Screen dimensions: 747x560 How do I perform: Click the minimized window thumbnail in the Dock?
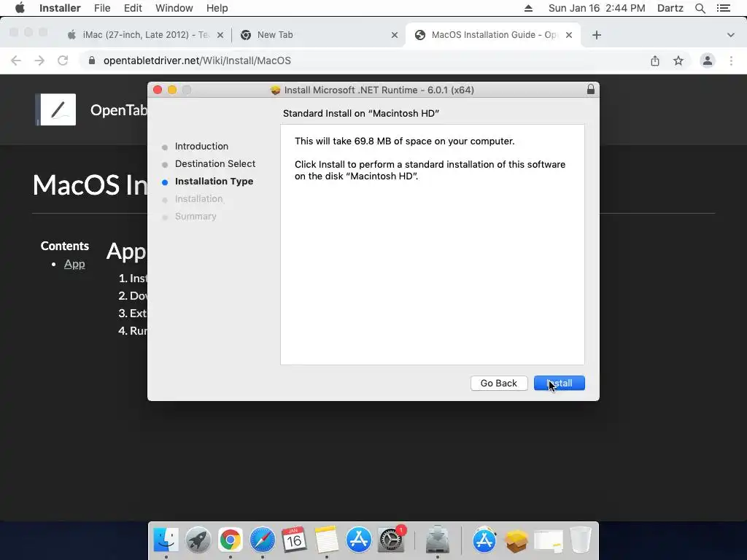click(x=549, y=541)
